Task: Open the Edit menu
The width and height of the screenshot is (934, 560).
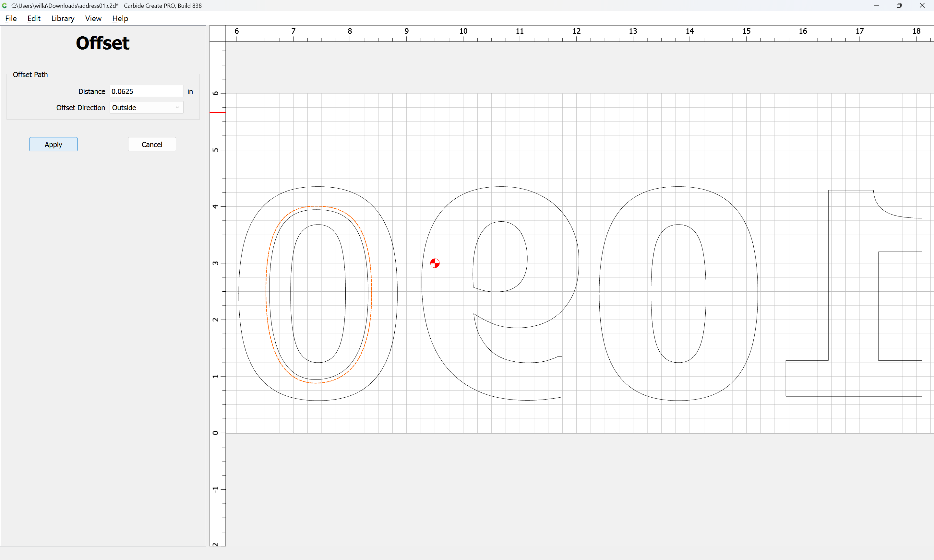Action: point(34,18)
